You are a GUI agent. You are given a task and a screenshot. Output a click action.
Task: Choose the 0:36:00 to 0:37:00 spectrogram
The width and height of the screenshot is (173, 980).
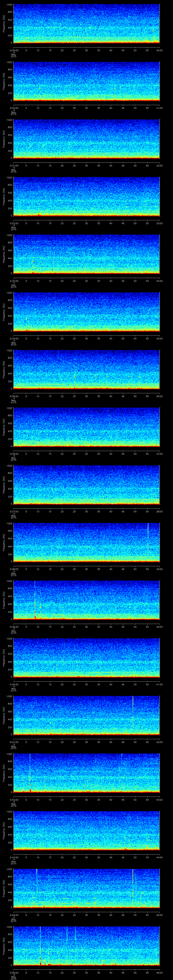click(x=86, y=427)
